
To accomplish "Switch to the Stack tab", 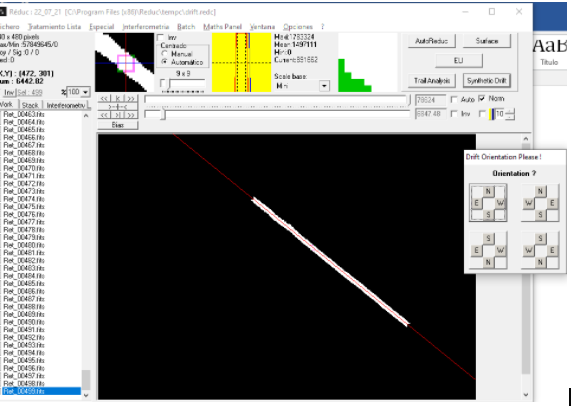I will (30, 105).
